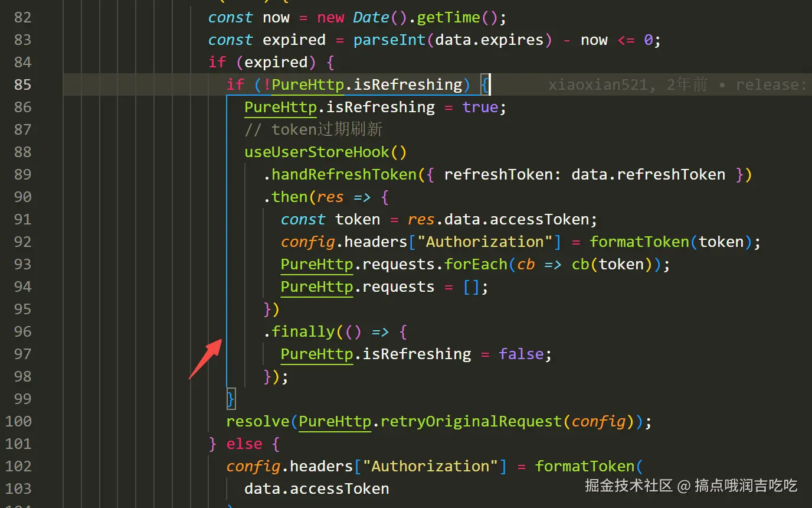Select the true keyword on line 86

tap(480, 107)
